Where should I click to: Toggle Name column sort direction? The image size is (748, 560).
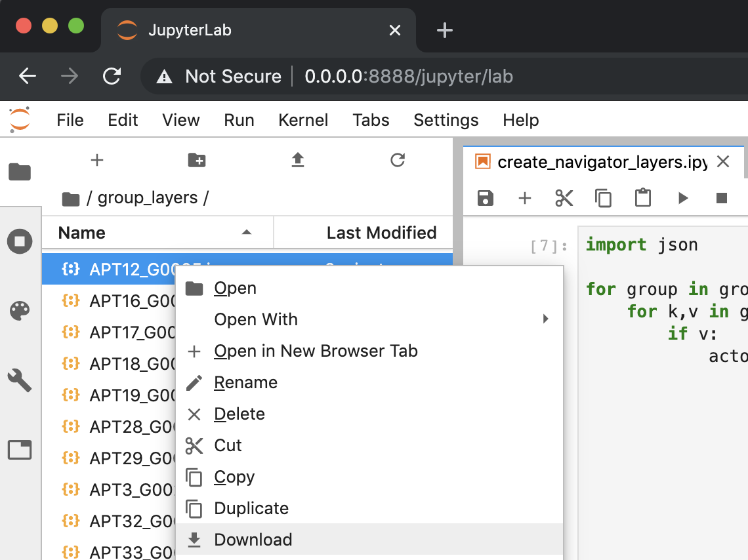(x=246, y=232)
